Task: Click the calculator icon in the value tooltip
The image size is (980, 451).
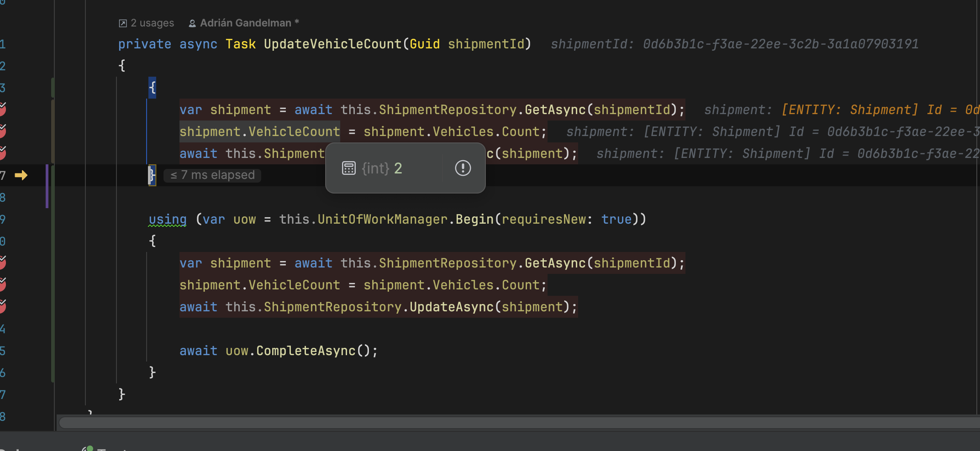Action: click(349, 168)
